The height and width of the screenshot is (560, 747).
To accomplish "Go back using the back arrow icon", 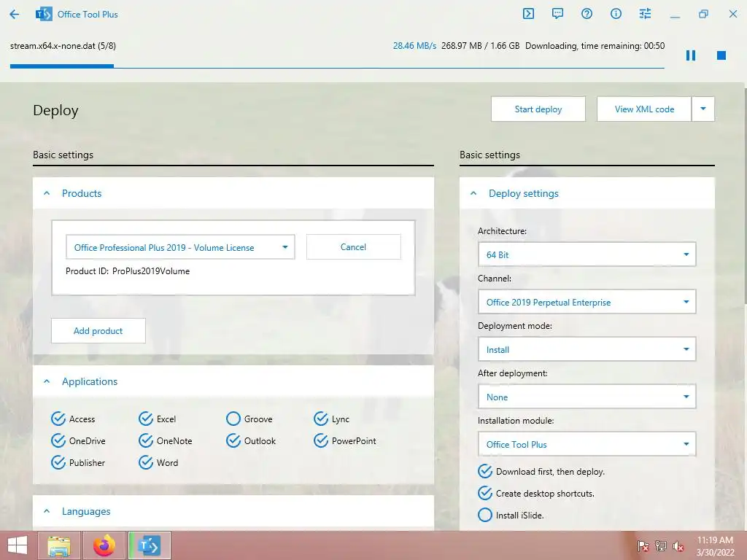I will click(15, 15).
